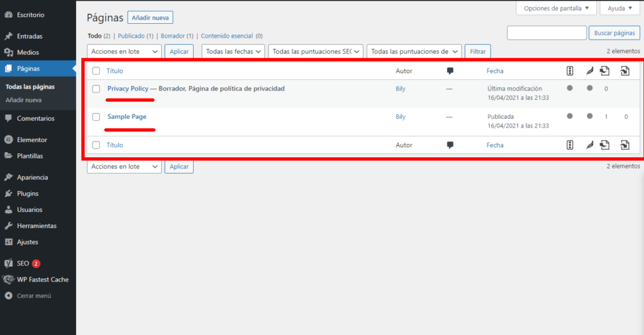Click the Usuarios person icon
Image resolution: width=644 pixels, height=335 pixels.
(x=9, y=209)
